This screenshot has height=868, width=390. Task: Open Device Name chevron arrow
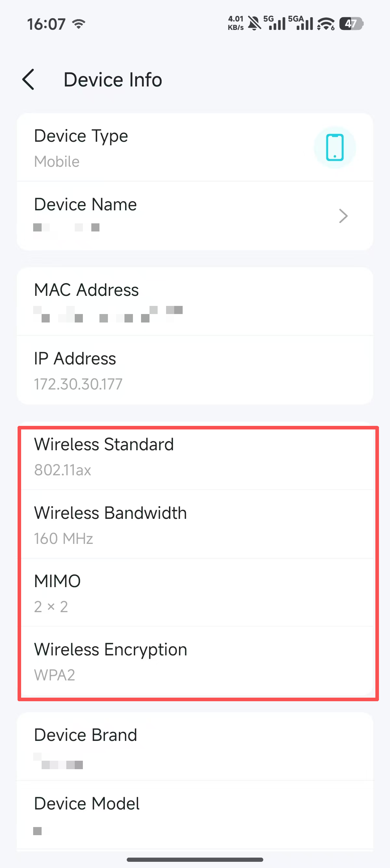[x=343, y=216]
